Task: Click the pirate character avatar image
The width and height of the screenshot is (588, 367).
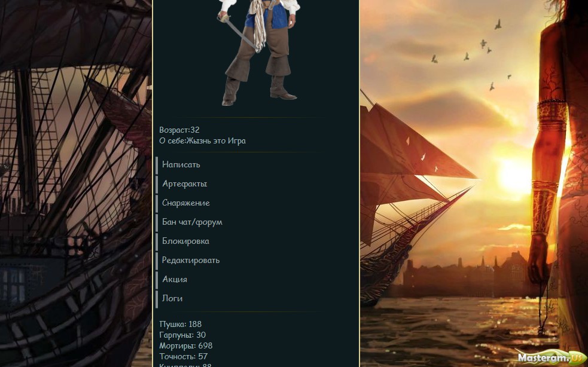Action: (x=258, y=53)
